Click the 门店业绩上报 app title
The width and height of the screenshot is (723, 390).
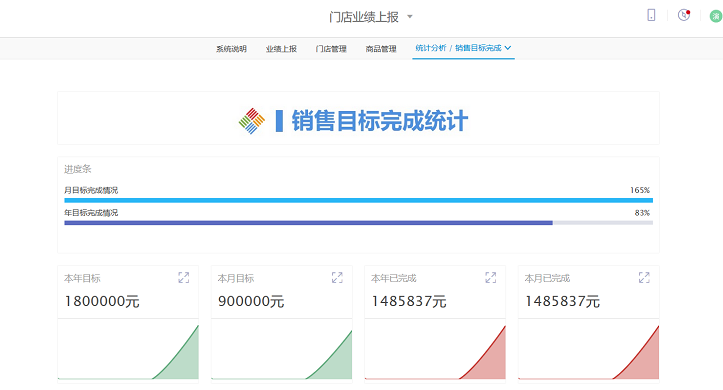coord(364,17)
